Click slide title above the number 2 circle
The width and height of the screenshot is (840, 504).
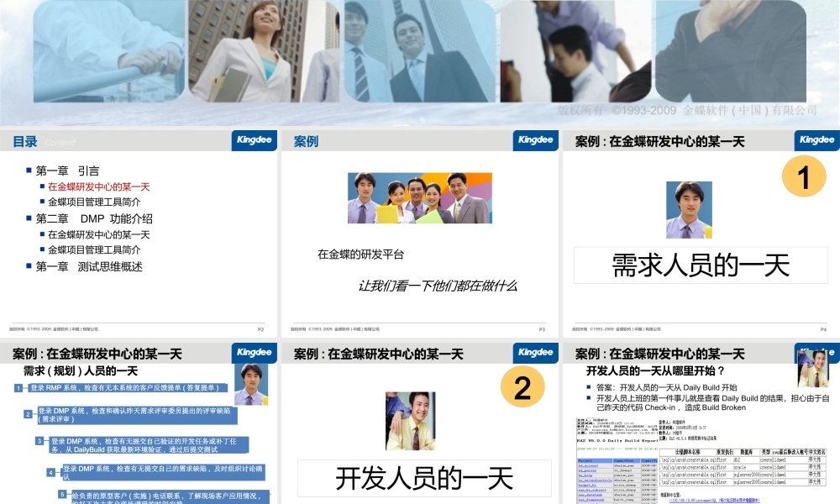tap(379, 354)
